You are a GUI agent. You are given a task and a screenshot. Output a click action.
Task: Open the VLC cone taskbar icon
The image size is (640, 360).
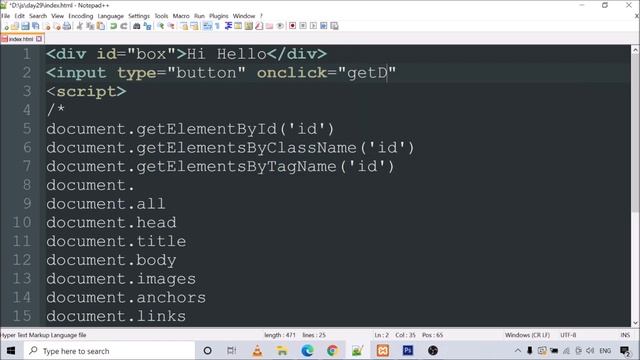[258, 351]
